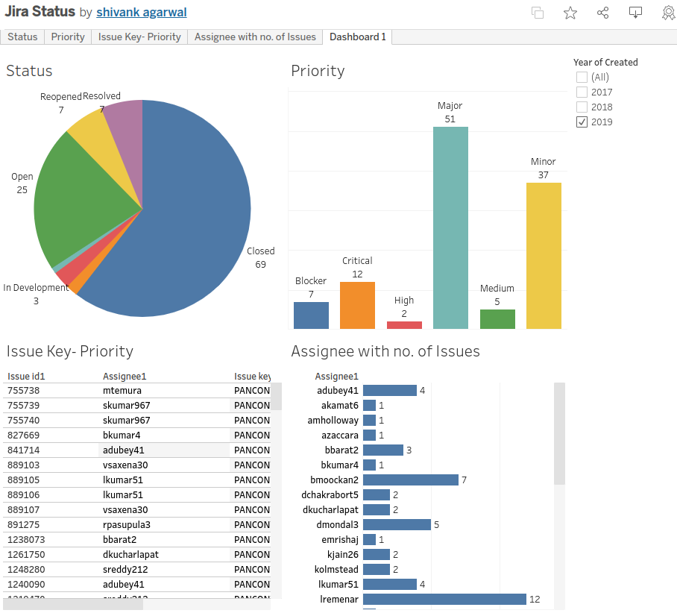Image resolution: width=677 pixels, height=616 pixels.
Task: Select the Dashboard 1 tab
Action: (x=357, y=36)
